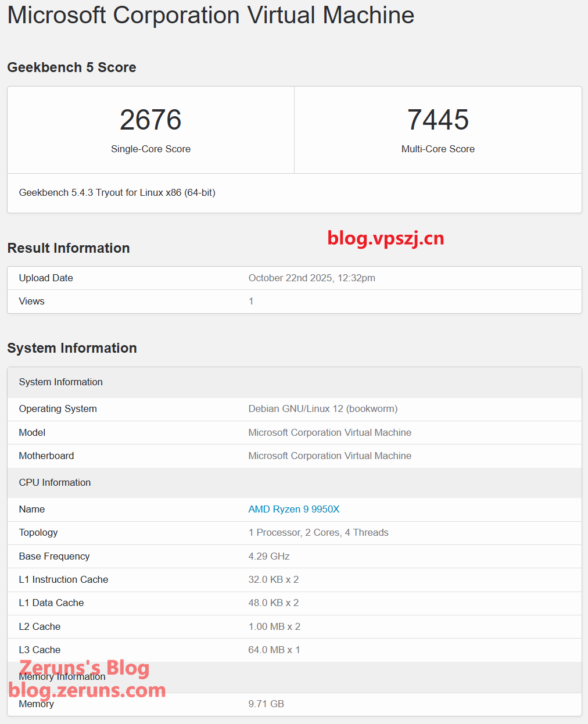
Task: Click the CPU Information section header
Action: coord(55,482)
